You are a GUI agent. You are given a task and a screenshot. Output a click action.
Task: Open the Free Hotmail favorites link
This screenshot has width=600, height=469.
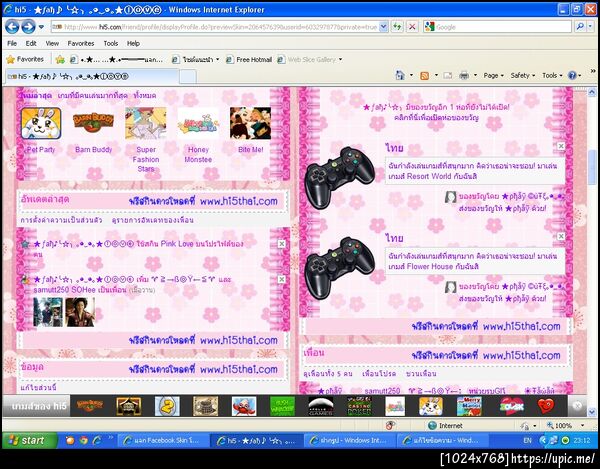[x=249, y=60]
